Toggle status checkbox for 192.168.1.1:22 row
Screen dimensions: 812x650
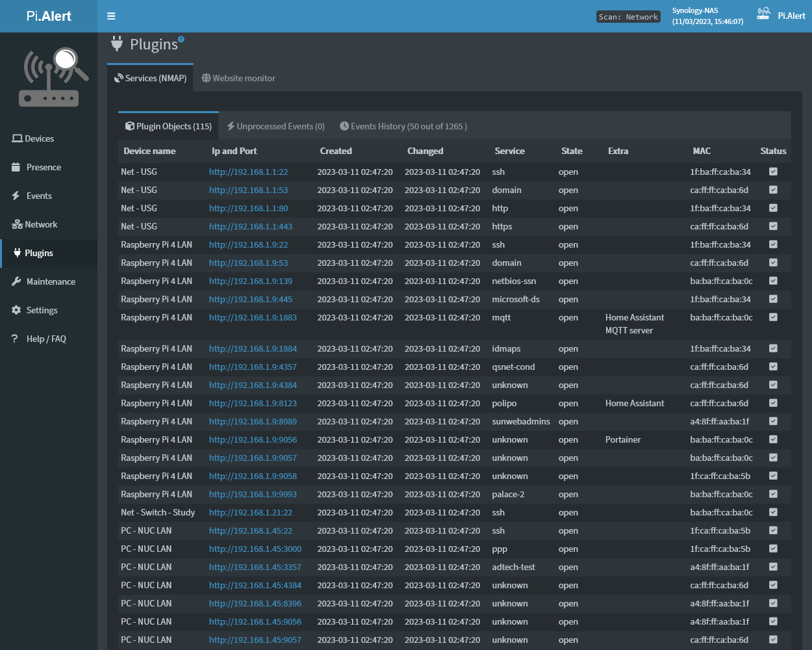pyautogui.click(x=773, y=172)
